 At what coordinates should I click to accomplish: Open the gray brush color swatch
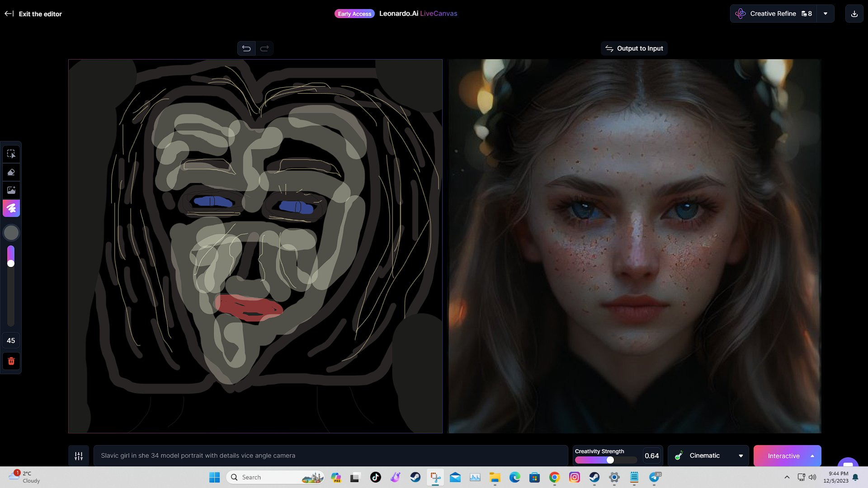click(11, 233)
